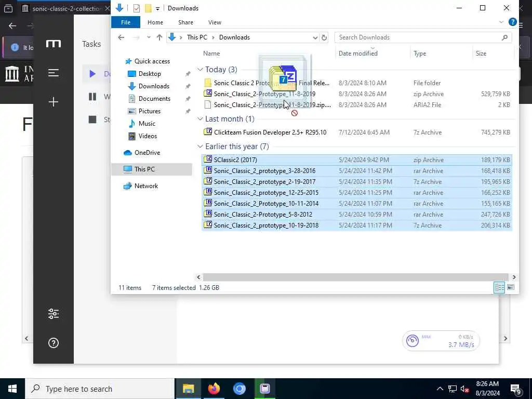Switch to the Home ribbon tab
This screenshot has height=399, width=532.
(155, 22)
